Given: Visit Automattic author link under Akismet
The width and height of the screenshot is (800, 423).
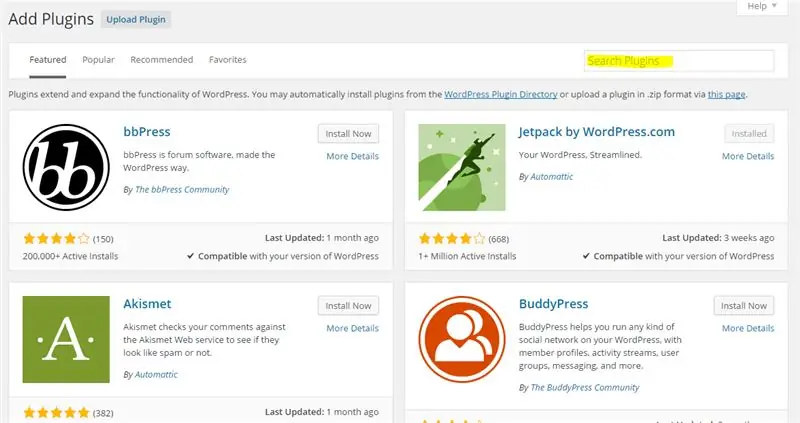Looking at the screenshot, I should (x=156, y=375).
